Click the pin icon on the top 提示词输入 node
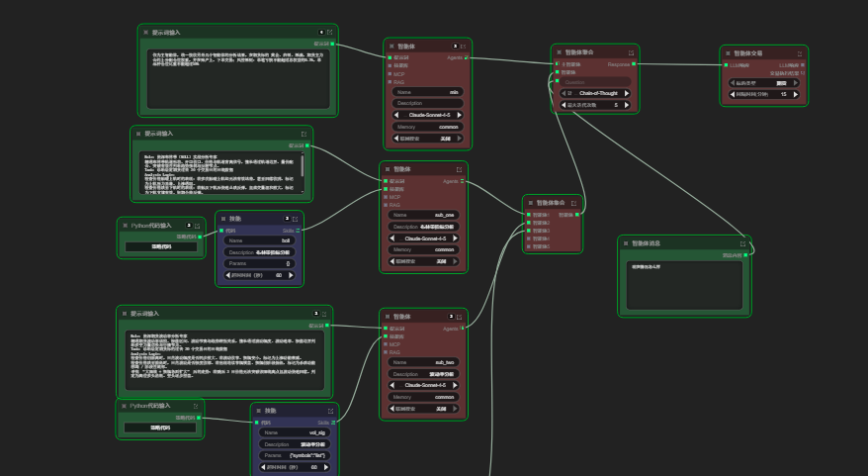Screen dimensions: 868x476 coord(329,32)
